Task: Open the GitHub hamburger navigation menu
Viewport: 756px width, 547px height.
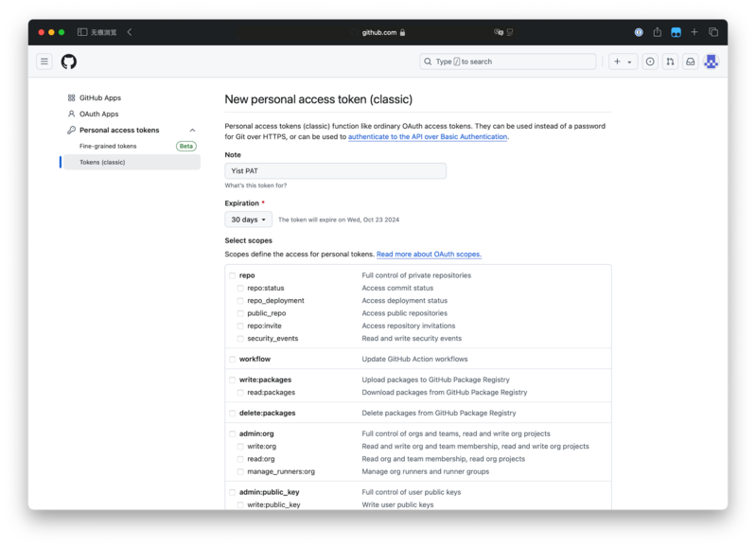Action: [x=44, y=62]
